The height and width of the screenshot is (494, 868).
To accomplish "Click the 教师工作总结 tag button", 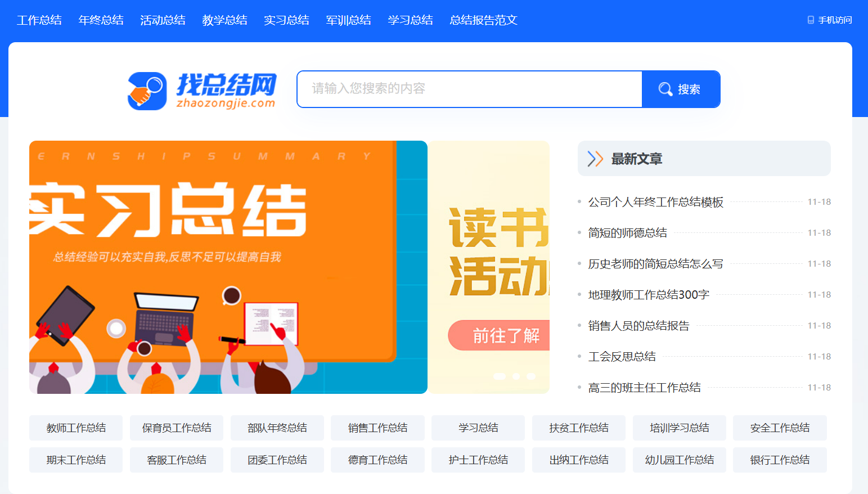I will [x=76, y=428].
